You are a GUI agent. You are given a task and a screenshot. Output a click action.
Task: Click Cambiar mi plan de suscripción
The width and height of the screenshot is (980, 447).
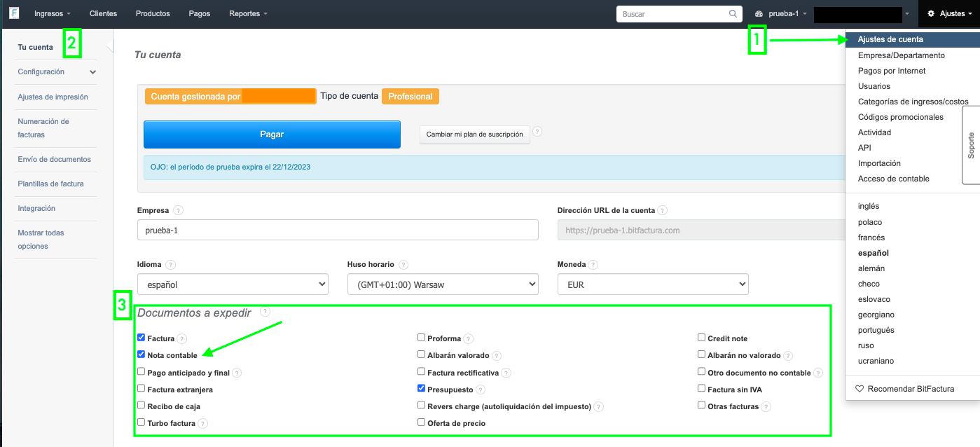(474, 135)
